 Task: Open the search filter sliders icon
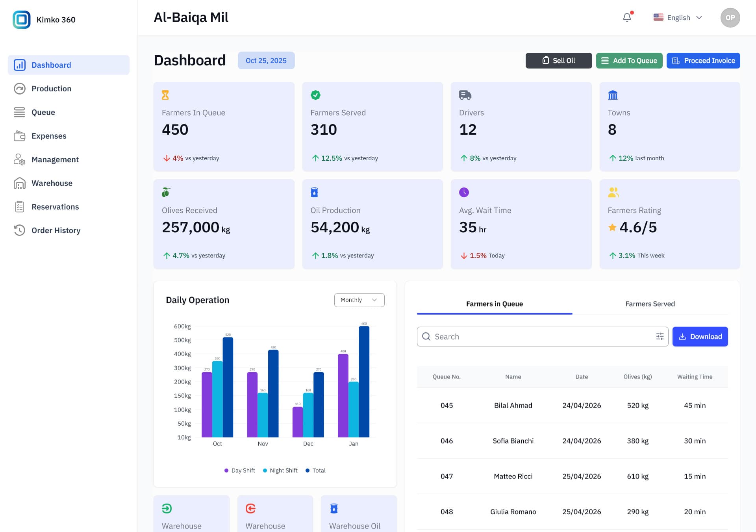660,336
